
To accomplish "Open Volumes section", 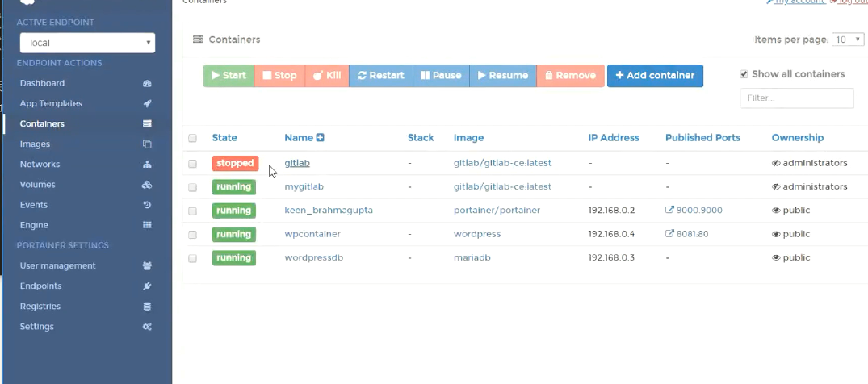I will pyautogui.click(x=38, y=185).
